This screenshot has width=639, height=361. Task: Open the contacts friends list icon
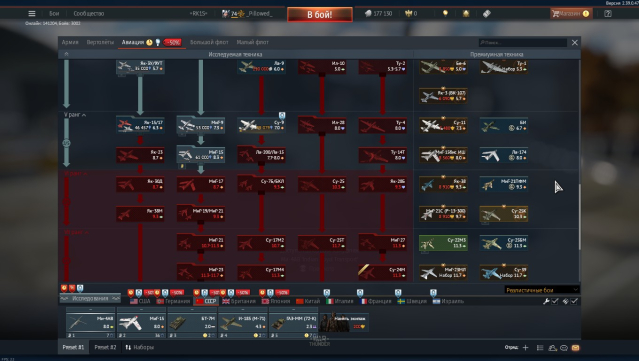click(x=552, y=348)
